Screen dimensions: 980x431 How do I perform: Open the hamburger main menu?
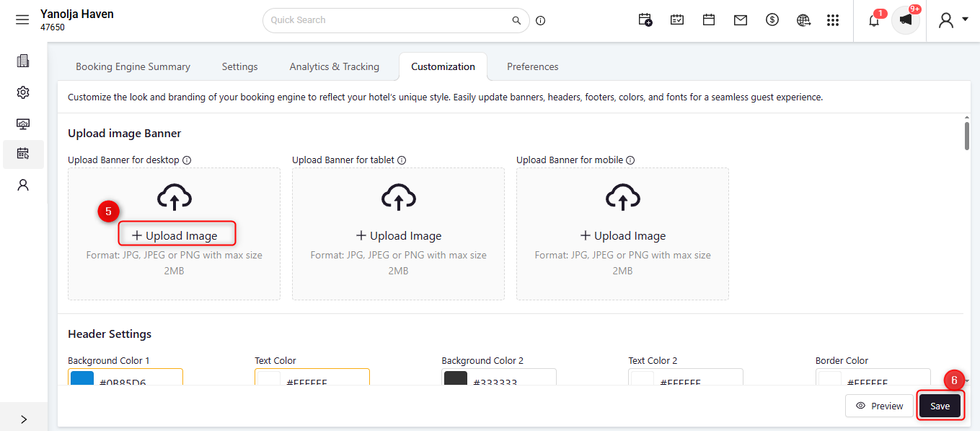pos(22,19)
